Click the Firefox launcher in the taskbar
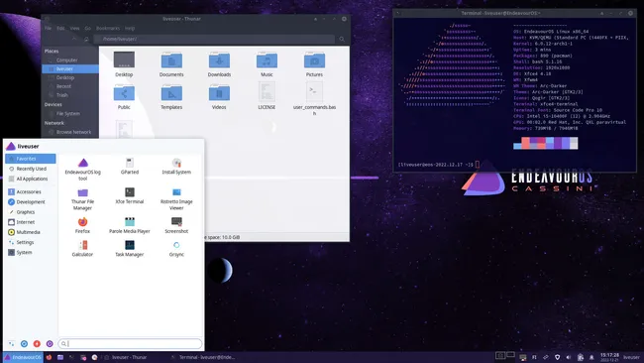The image size is (644, 363). (49, 357)
